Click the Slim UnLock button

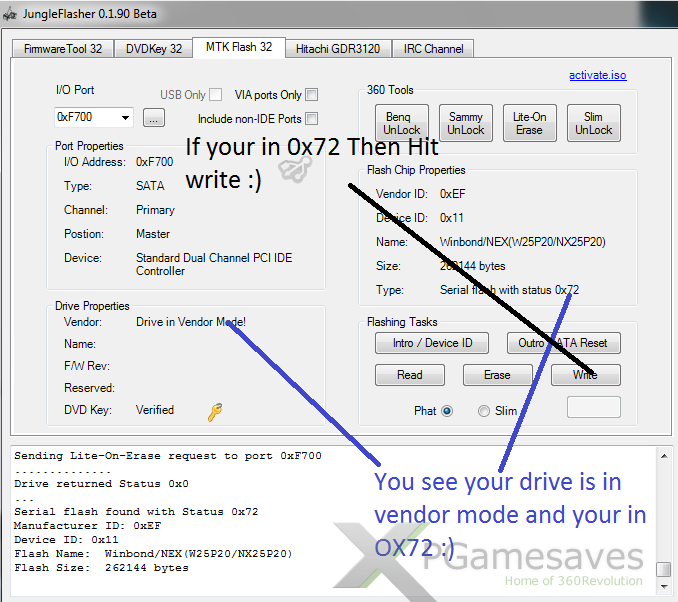594,123
